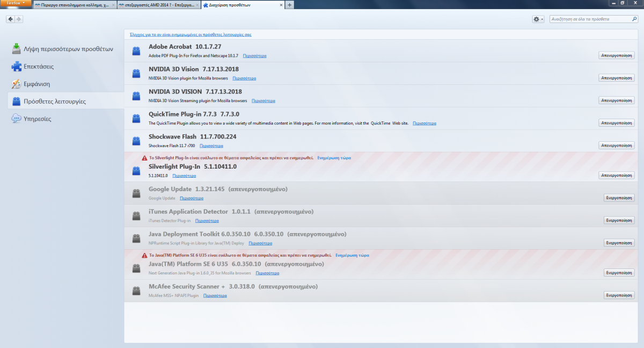The height and width of the screenshot is (348, 644).
Task: Go forward with the right arrow button
Action: [19, 19]
